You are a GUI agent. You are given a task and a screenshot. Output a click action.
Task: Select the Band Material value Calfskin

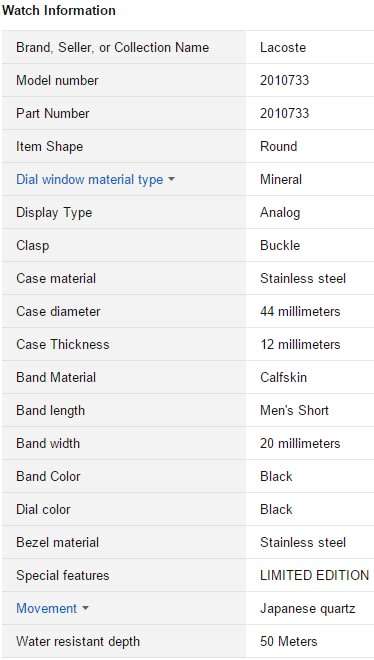pos(283,378)
